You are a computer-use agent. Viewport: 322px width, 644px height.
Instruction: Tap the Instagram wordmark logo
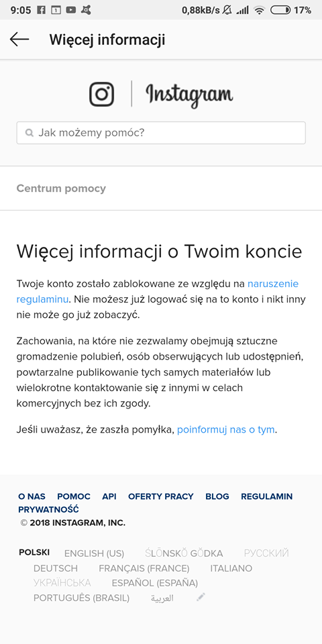189,95
